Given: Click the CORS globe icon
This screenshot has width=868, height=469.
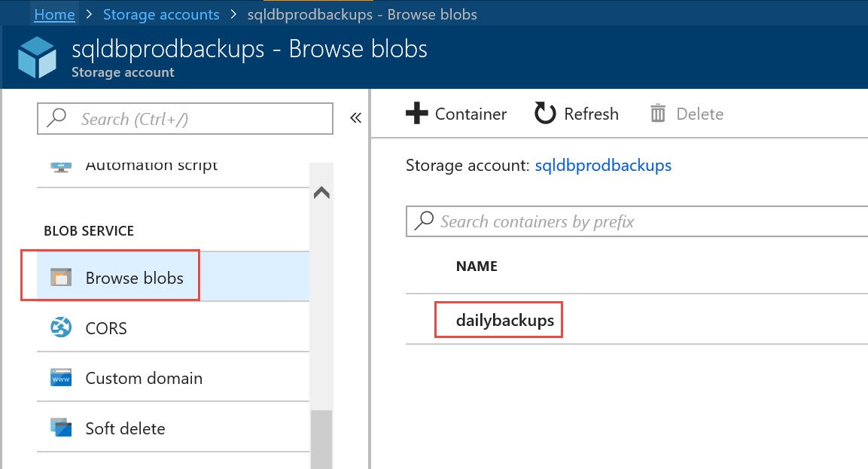Looking at the screenshot, I should [61, 327].
